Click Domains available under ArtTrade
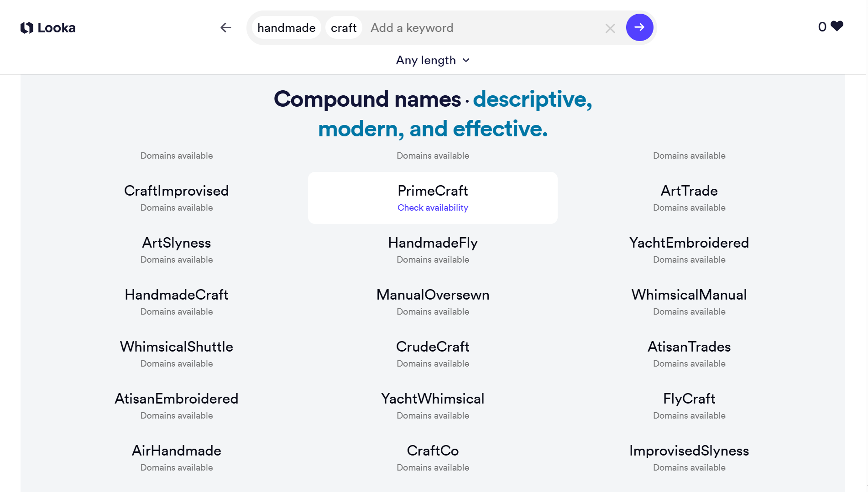This screenshot has height=492, width=868. tap(689, 207)
